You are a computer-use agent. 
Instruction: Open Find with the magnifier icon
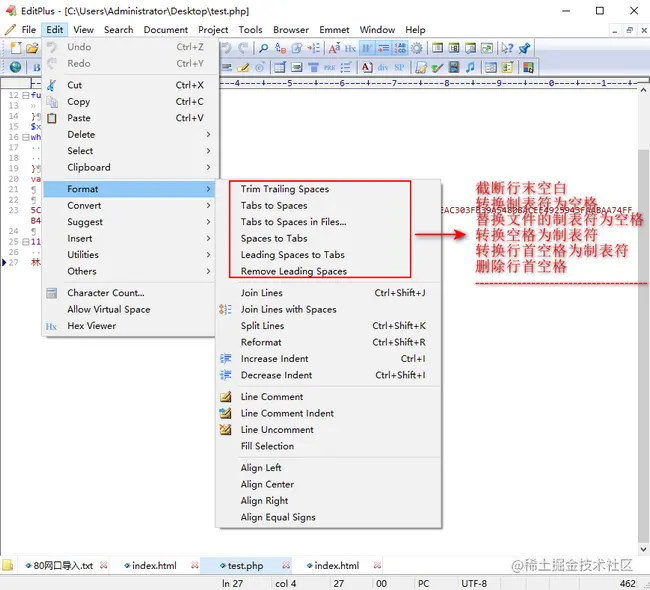[x=263, y=48]
